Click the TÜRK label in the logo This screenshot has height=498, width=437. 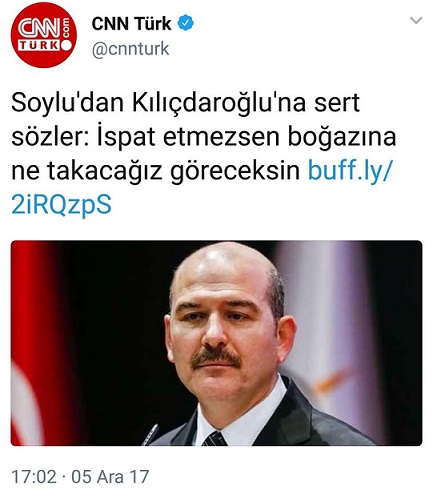coord(38,45)
